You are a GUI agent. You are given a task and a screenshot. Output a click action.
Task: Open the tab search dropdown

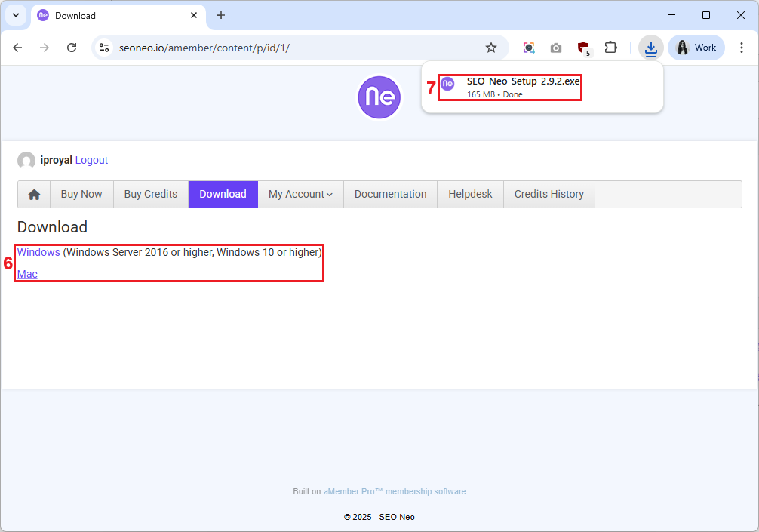(x=16, y=15)
